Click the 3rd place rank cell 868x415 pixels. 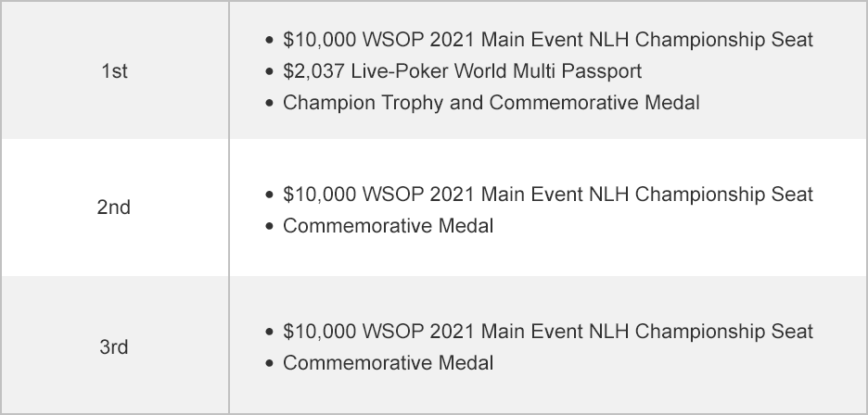coord(113,347)
